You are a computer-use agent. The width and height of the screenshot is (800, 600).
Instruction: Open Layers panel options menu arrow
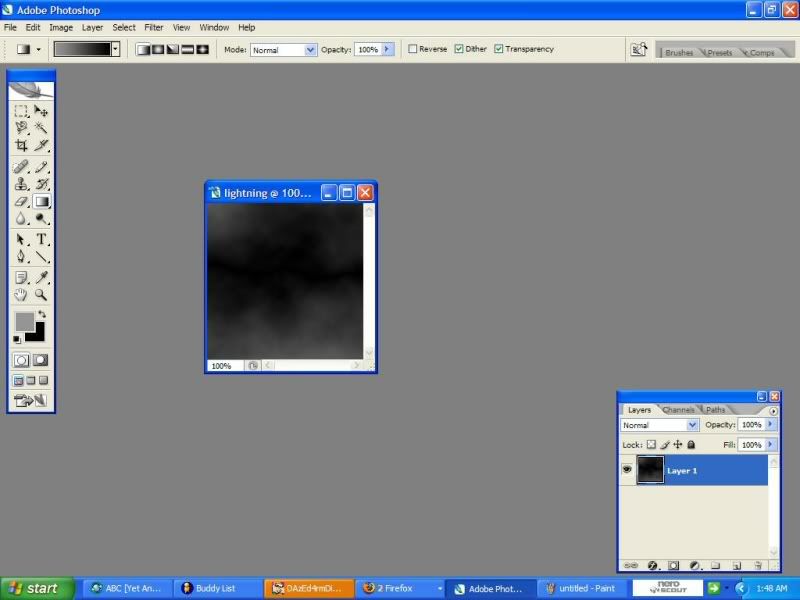[773, 411]
